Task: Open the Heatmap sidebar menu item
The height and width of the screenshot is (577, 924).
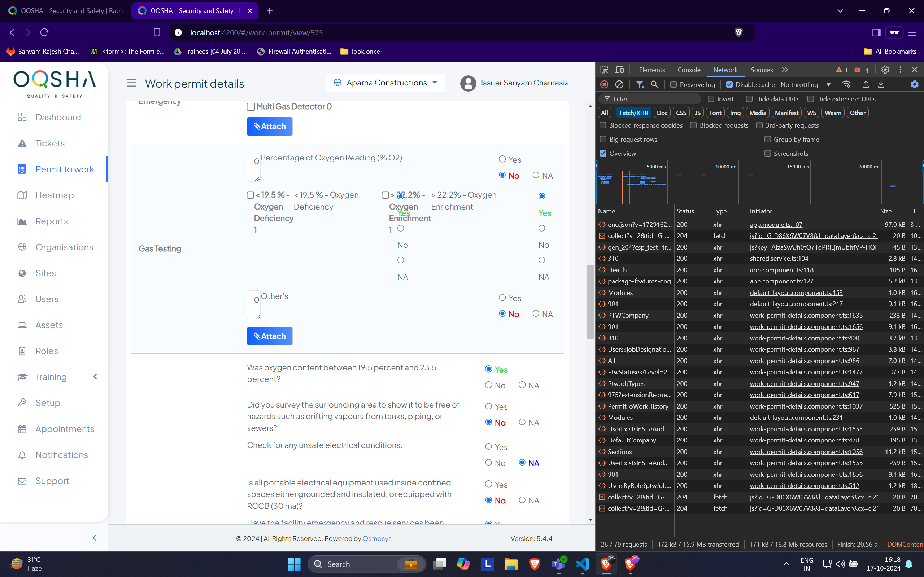Action: [55, 195]
